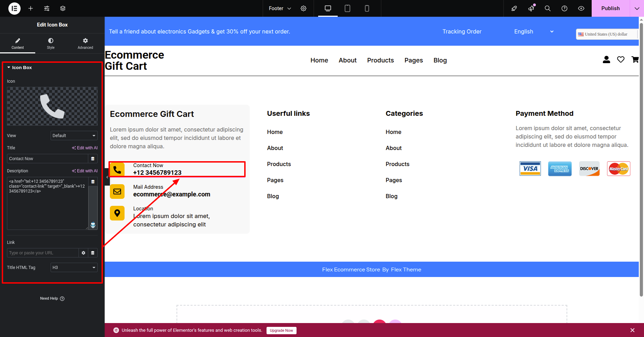Switch to mobile device view
This screenshot has height=337, width=644.
pos(367,8)
